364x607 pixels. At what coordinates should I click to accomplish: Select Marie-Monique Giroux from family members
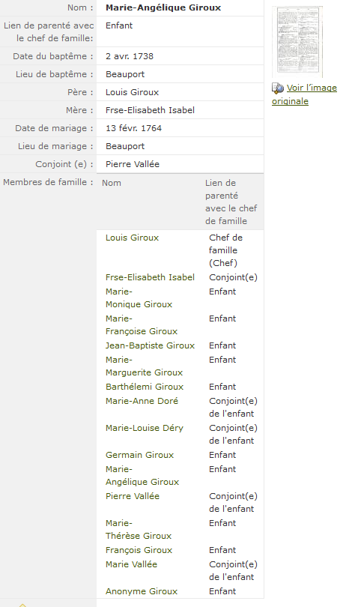pyautogui.click(x=139, y=298)
